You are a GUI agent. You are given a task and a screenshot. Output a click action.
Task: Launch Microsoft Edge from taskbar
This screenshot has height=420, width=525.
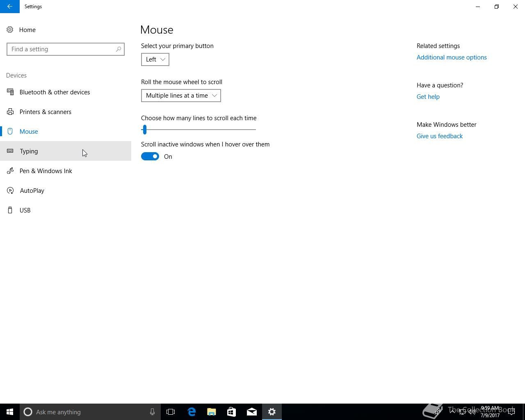pos(192,412)
